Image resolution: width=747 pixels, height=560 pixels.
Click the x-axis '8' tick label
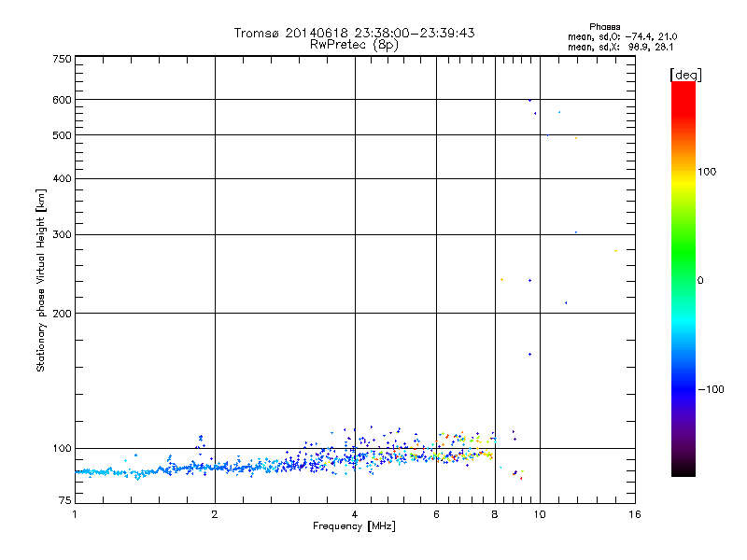point(495,514)
